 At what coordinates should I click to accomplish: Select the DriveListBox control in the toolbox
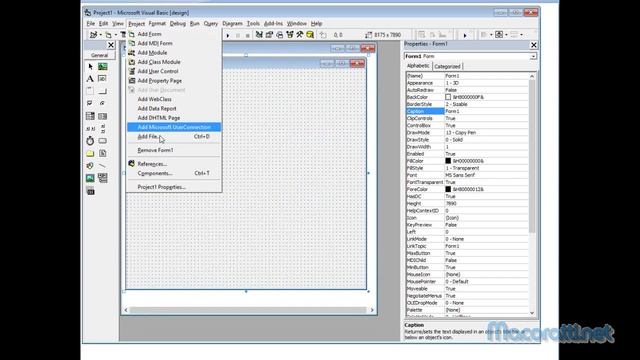click(x=102, y=141)
